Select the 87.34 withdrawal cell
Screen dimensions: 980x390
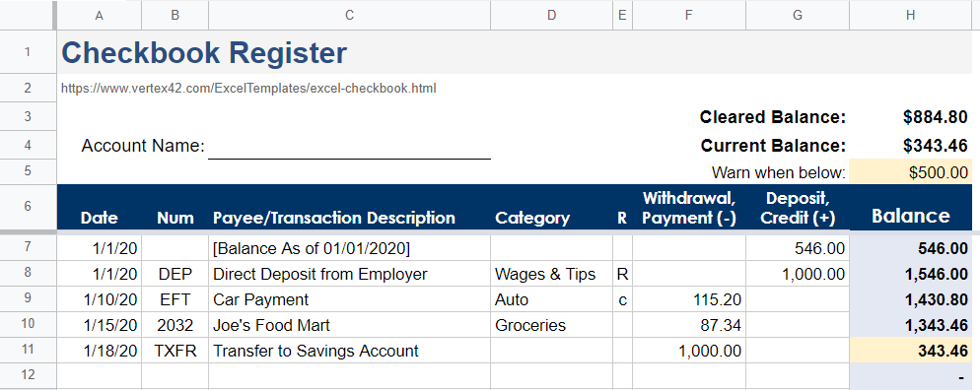click(689, 325)
